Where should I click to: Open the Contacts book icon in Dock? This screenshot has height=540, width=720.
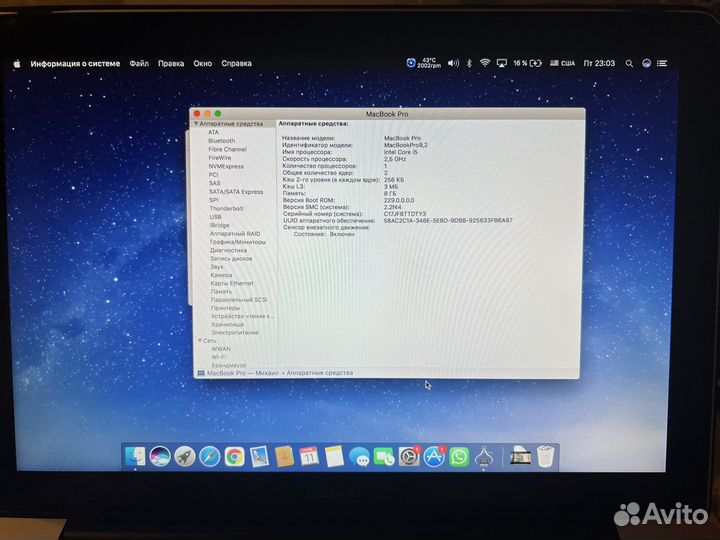[284, 457]
